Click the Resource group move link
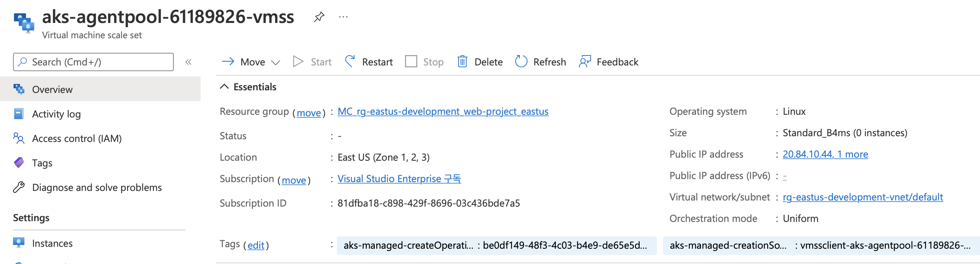 coord(309,113)
